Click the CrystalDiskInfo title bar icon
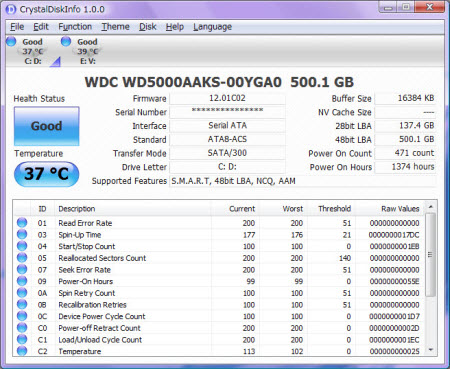The height and width of the screenshot is (369, 450). tap(11, 9)
